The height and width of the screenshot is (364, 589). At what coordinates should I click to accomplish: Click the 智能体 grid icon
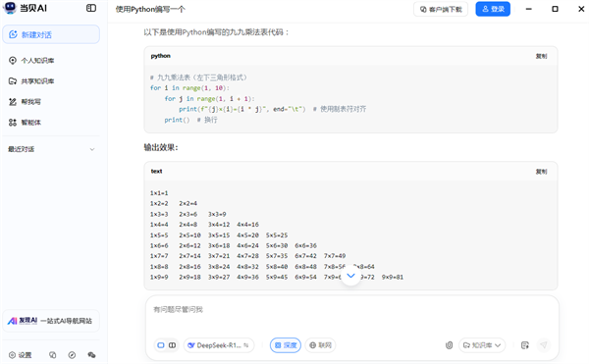[13, 123]
